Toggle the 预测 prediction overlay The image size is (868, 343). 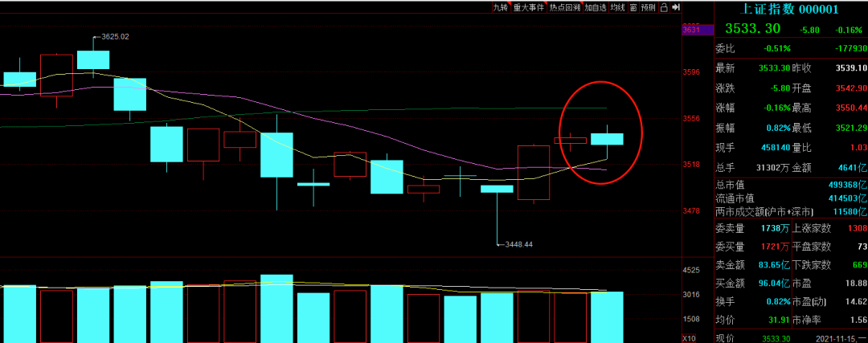[x=649, y=7]
